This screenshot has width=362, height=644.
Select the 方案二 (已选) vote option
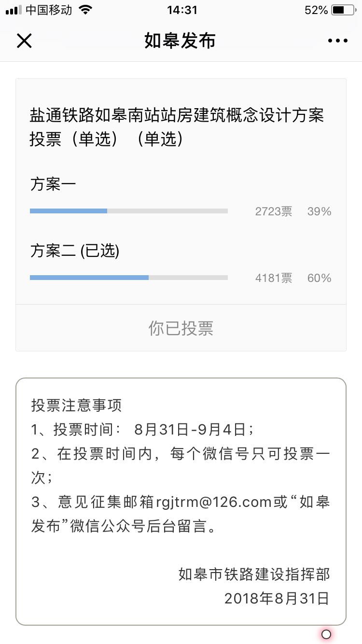point(75,251)
